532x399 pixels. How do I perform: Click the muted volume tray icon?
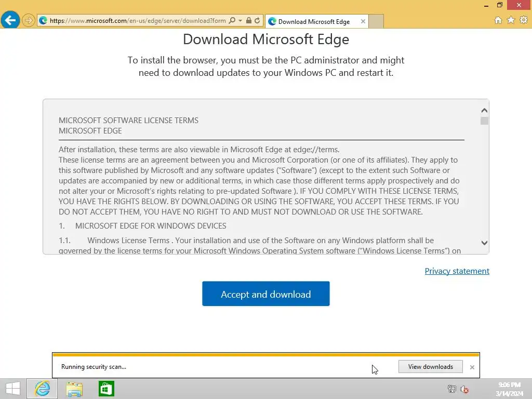(464, 389)
